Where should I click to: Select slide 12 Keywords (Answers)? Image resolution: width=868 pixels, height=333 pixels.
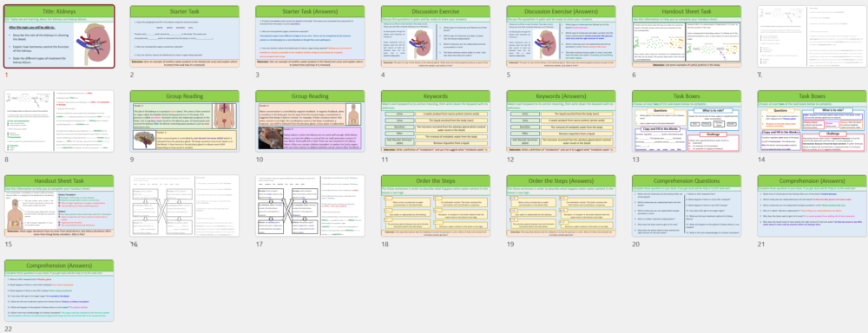[562, 121]
